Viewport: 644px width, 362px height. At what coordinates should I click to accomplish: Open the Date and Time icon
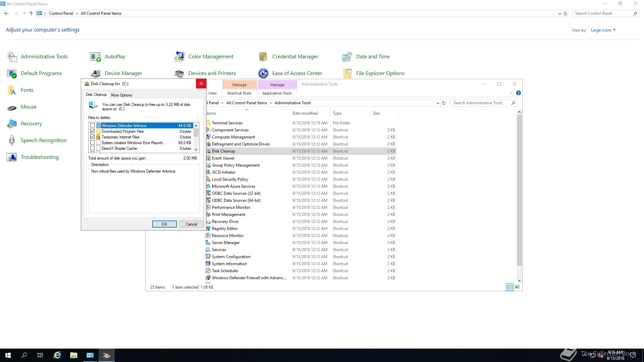pyautogui.click(x=347, y=57)
